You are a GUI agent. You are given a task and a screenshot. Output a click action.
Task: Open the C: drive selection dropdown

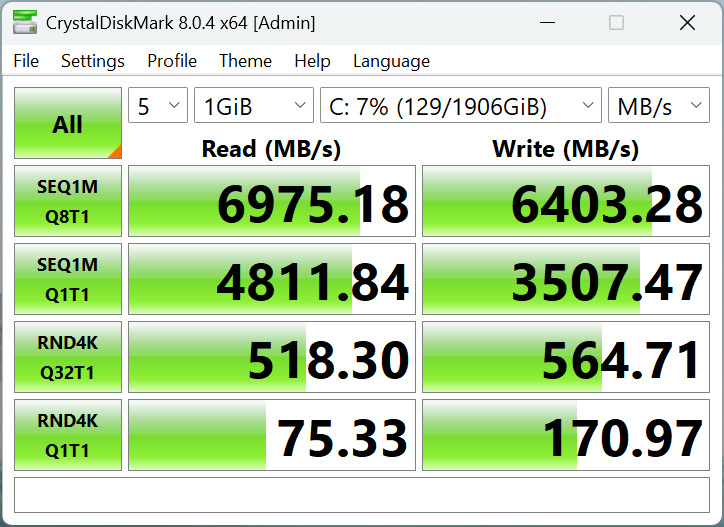point(461,107)
